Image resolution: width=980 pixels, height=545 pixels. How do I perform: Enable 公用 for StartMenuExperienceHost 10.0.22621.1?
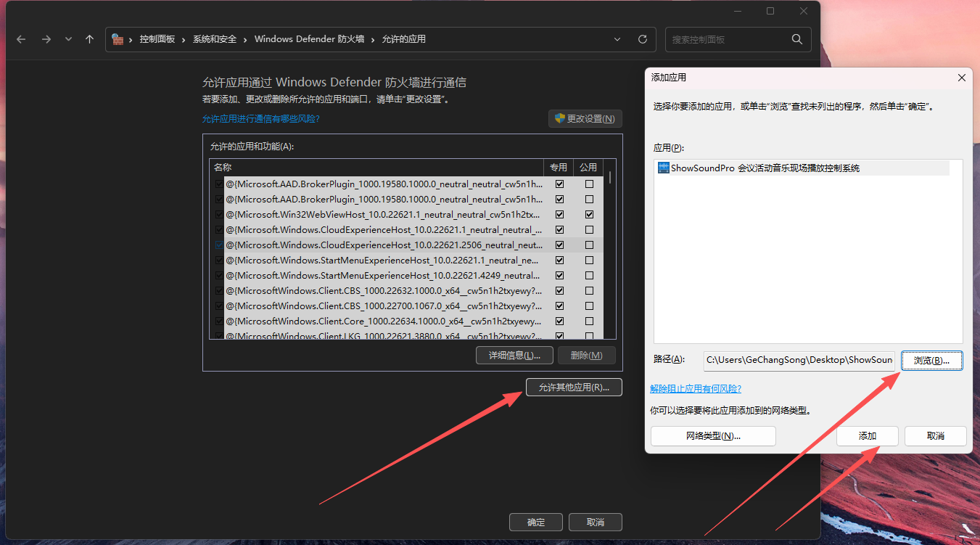coord(589,261)
